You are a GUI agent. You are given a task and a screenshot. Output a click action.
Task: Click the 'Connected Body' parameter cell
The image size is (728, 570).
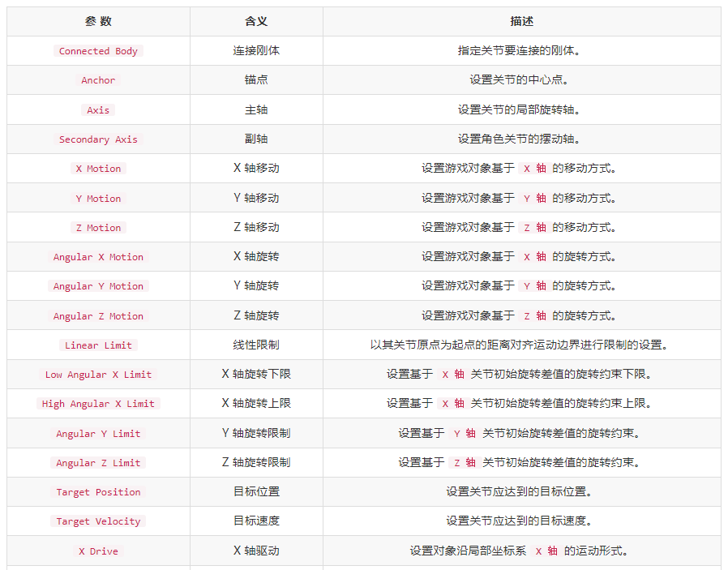click(x=98, y=51)
